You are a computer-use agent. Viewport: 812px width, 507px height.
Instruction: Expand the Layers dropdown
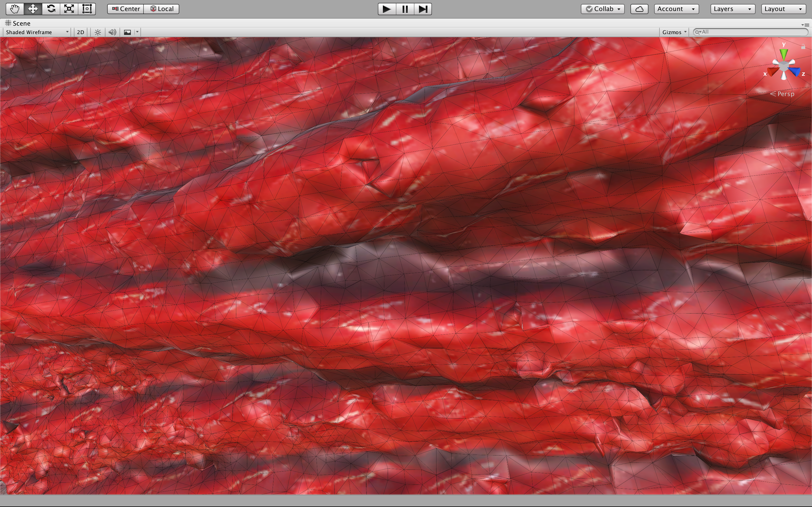pyautogui.click(x=732, y=9)
